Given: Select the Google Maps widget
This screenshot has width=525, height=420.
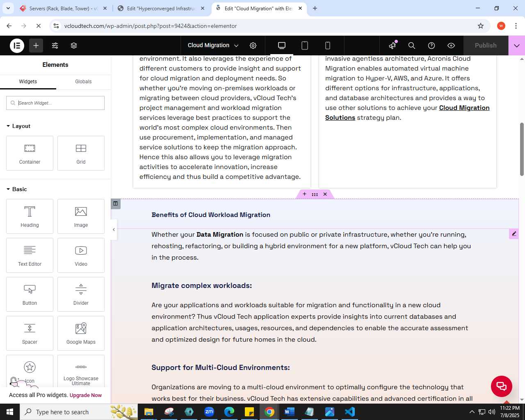Looking at the screenshot, I should [x=81, y=333].
